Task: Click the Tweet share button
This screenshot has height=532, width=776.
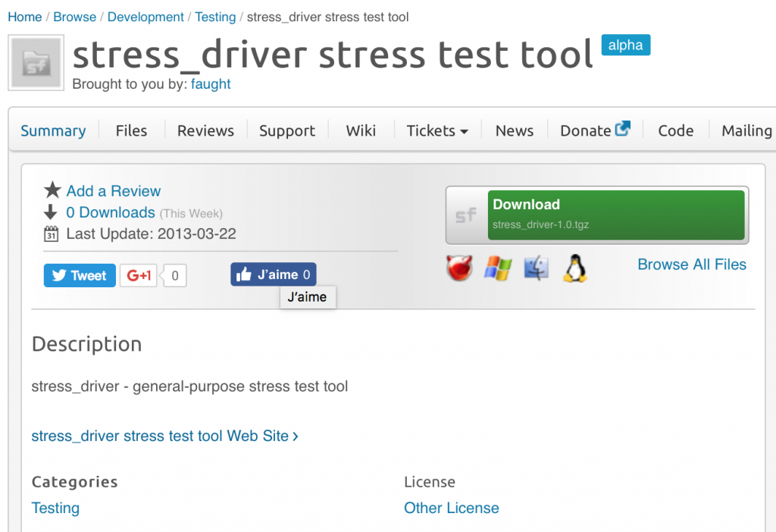Action: coord(79,275)
